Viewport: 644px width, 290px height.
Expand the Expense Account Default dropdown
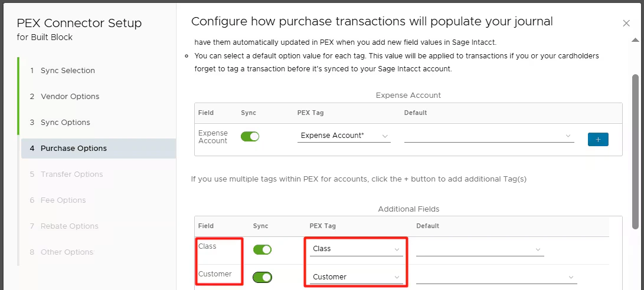489,136
